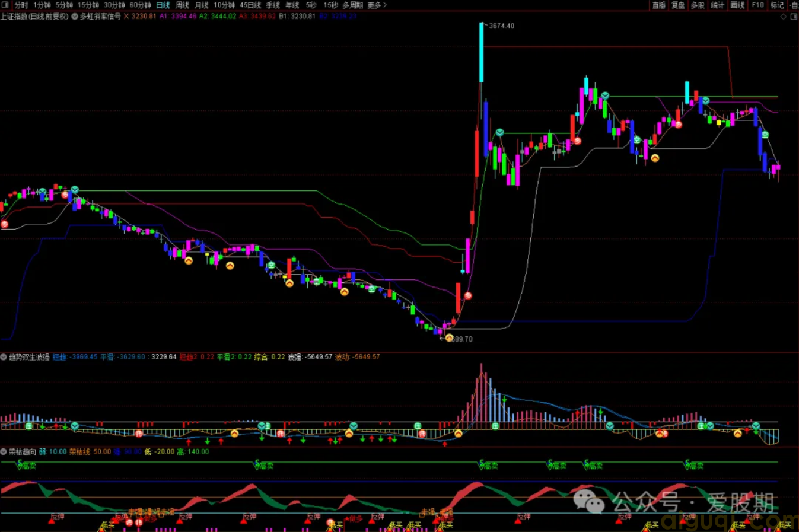This screenshot has height=532, width=799.
Task: Switch to 1分钟 period tab
Action: tap(42, 5)
